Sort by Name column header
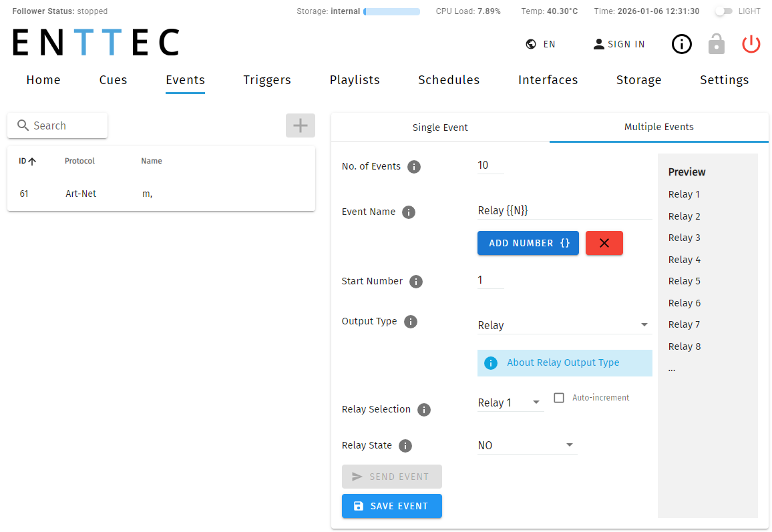 pos(152,161)
